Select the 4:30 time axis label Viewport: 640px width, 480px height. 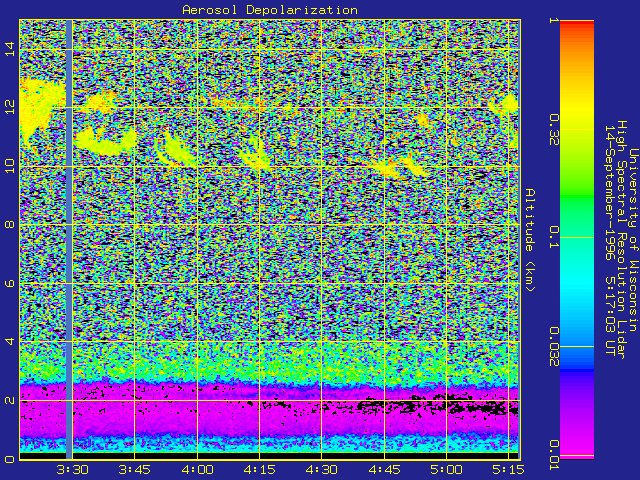tap(322, 470)
